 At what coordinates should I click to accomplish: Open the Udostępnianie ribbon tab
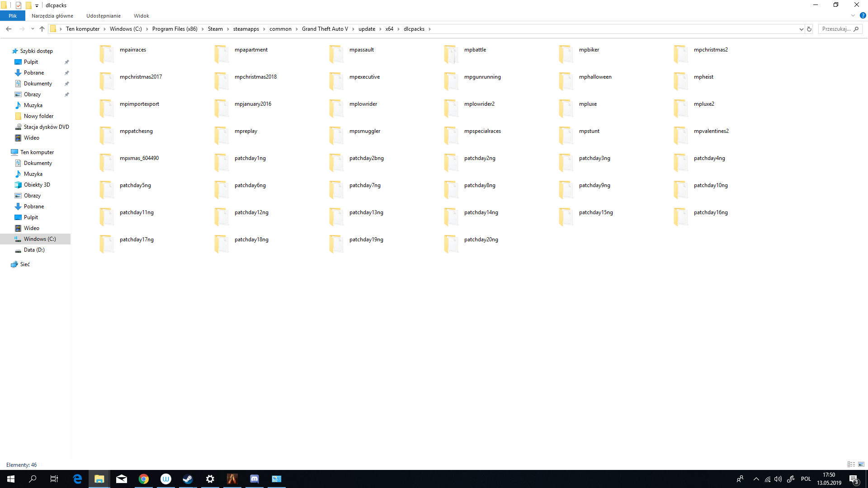[x=104, y=16]
